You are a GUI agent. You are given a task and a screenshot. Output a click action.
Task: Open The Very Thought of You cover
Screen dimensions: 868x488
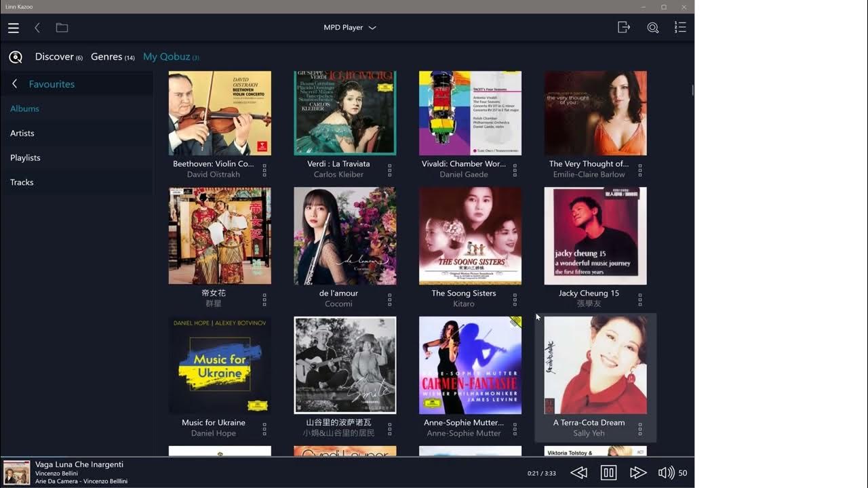click(x=595, y=113)
